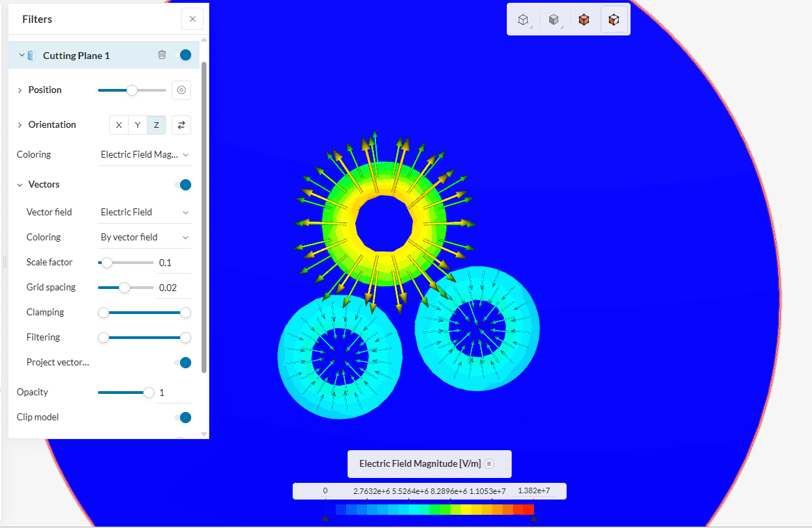
Task: Open the Vector field dropdown
Action: 145,213
